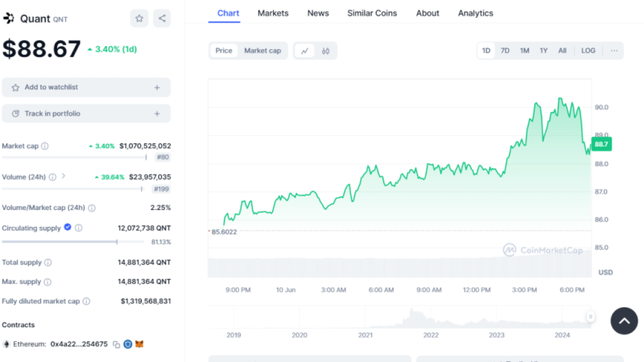The height and width of the screenshot is (362, 644).
Task: Click the blue shield icon by contract
Action: coord(128,344)
